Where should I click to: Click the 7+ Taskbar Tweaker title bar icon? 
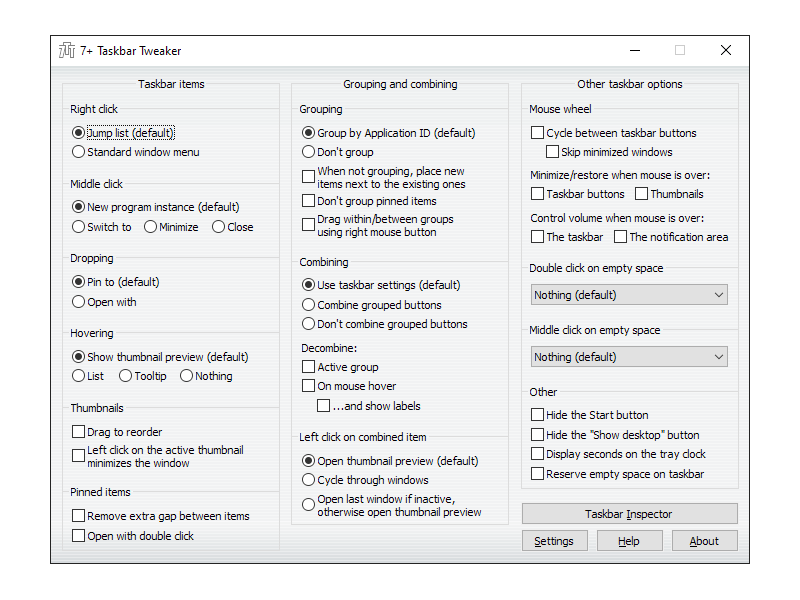pyautogui.click(x=67, y=51)
